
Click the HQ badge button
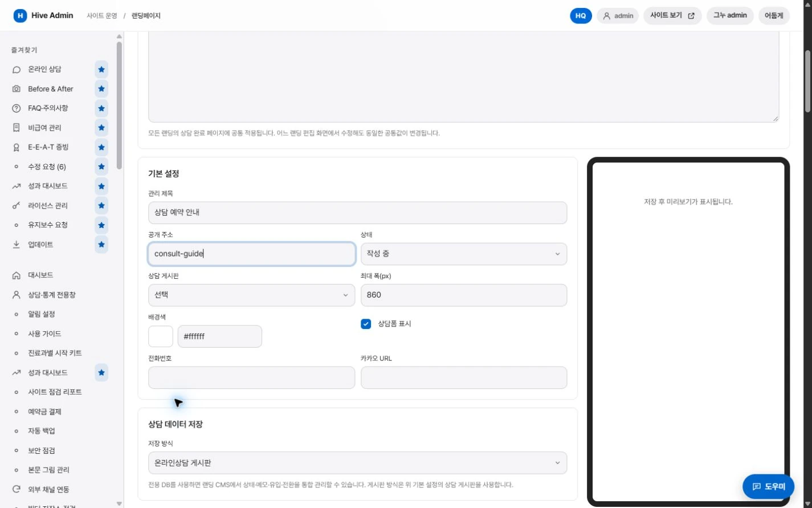(x=581, y=16)
